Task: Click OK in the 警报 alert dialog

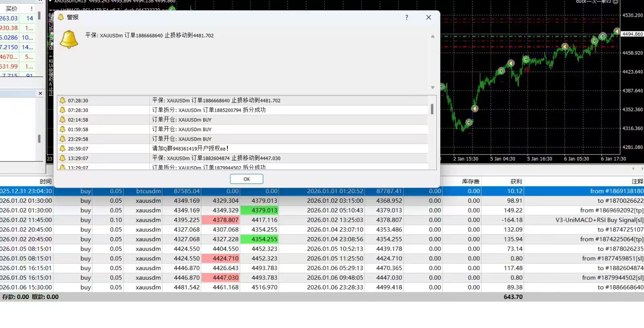Action: click(x=247, y=179)
